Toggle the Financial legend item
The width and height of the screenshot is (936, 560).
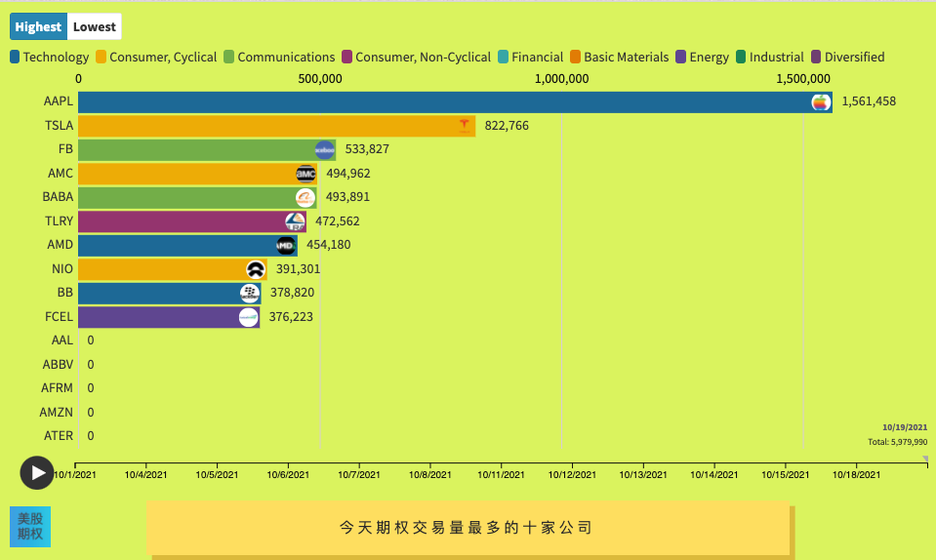[x=531, y=58]
